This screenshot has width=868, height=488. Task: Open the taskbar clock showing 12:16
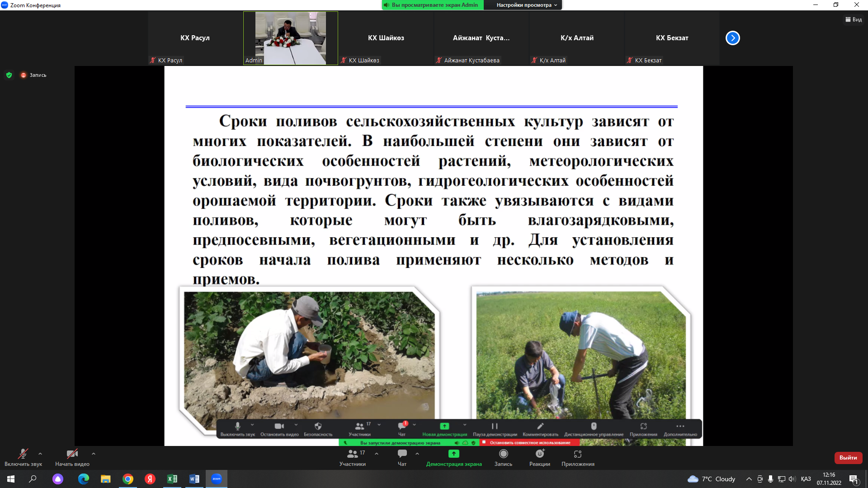pyautogui.click(x=829, y=479)
